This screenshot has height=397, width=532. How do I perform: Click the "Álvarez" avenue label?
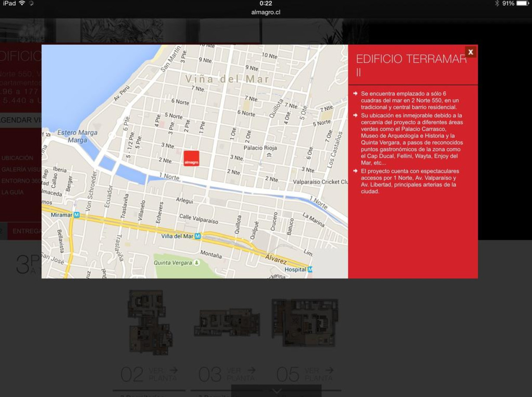click(x=276, y=259)
